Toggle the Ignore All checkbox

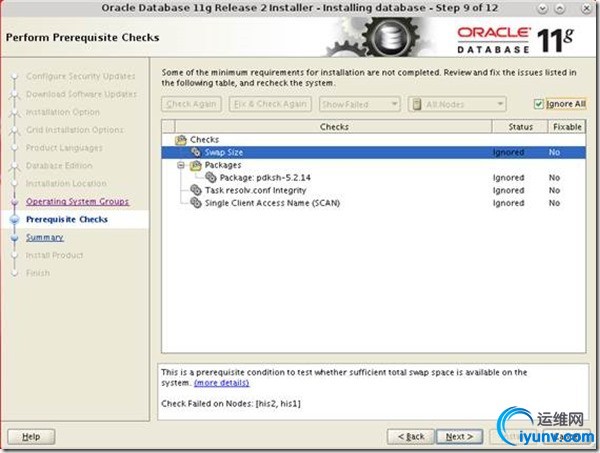(x=539, y=104)
